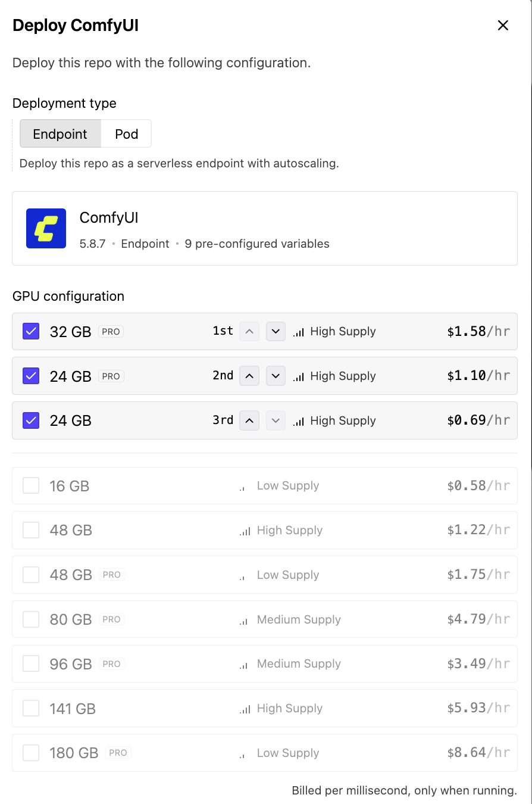Click the '3rd' priority label
The height and width of the screenshot is (804, 532).
(223, 420)
